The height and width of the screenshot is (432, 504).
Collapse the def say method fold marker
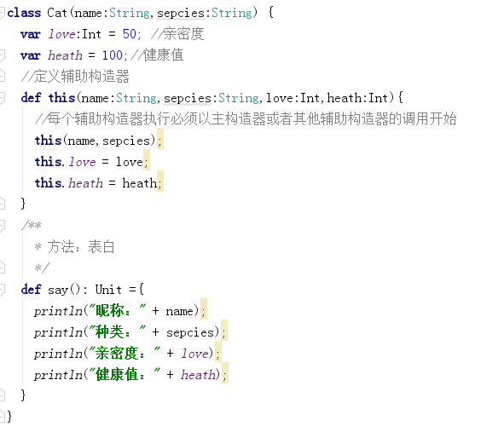tap(3, 290)
